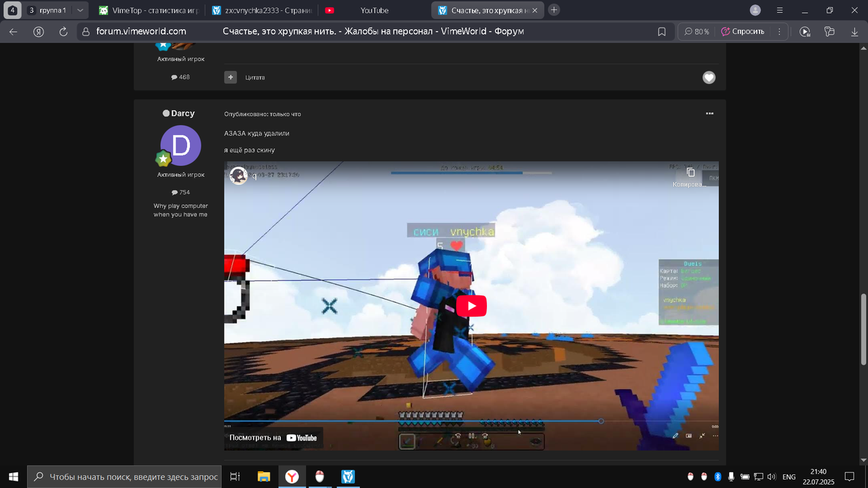Click the site lock icon in address bar

click(85, 31)
